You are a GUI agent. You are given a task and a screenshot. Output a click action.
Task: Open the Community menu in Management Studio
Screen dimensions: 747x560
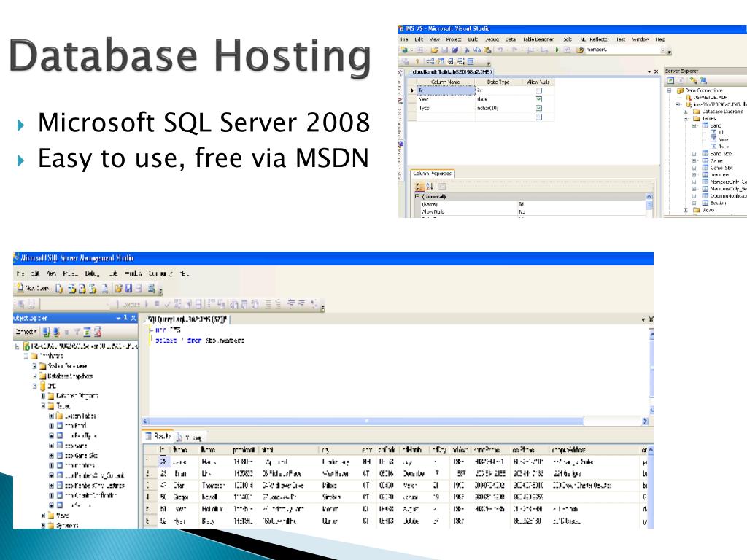(x=159, y=274)
